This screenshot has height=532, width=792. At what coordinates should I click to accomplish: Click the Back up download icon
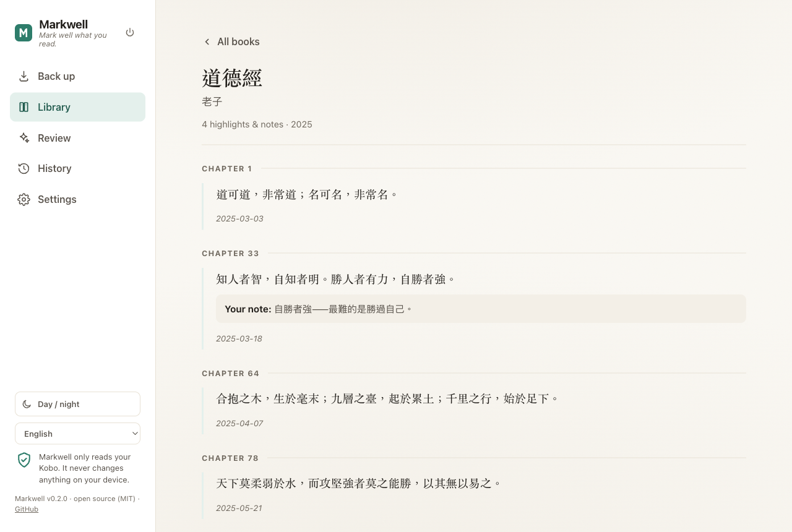coord(24,76)
